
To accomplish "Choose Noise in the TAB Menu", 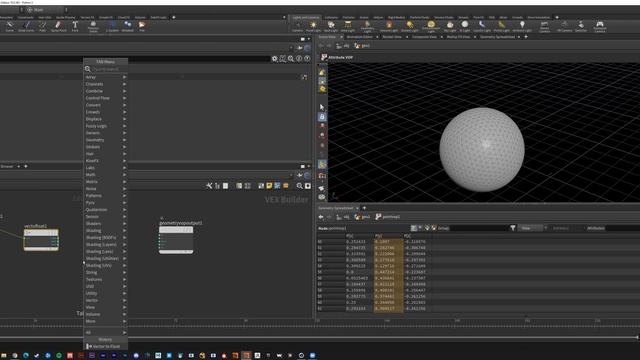I will pyautogui.click(x=105, y=189).
